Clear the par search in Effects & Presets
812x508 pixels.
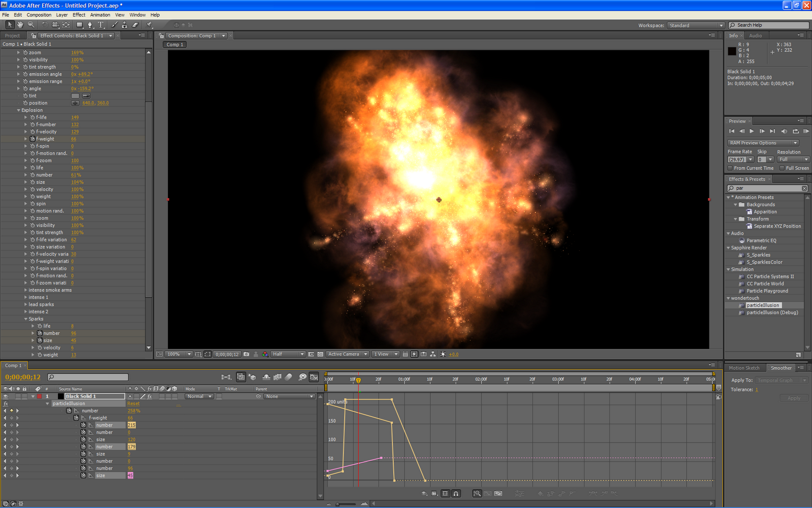(x=804, y=187)
